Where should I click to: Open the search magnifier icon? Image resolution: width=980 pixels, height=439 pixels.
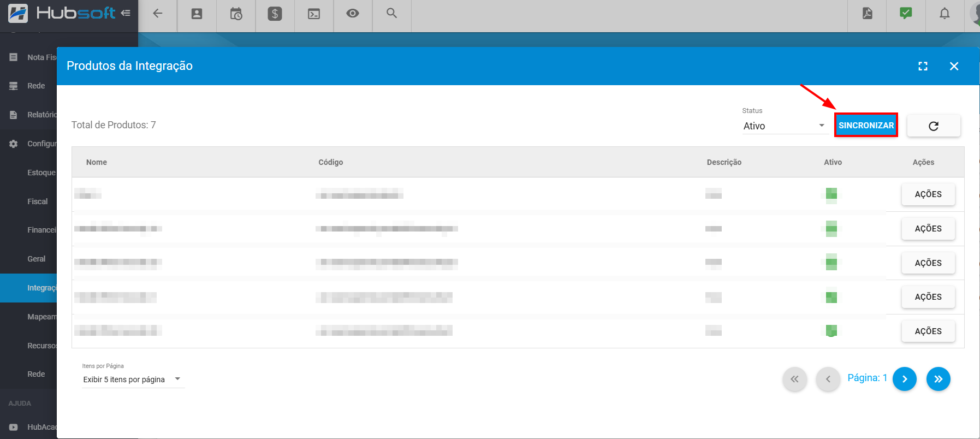(391, 13)
